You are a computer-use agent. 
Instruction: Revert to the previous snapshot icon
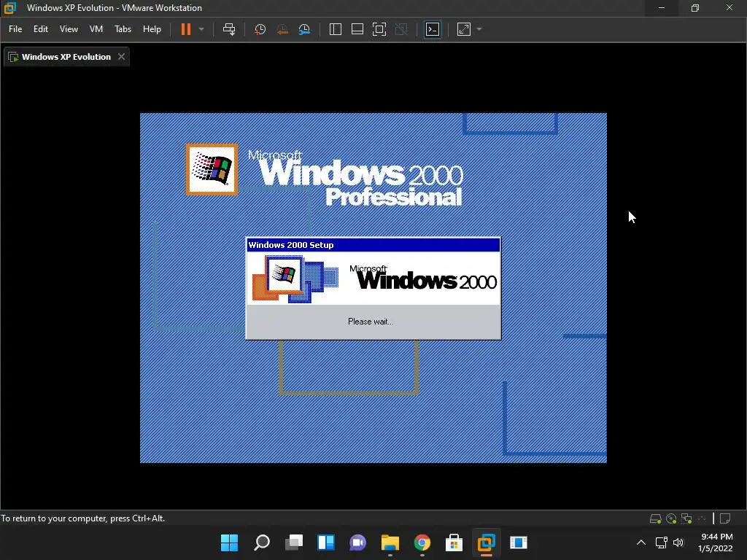coord(282,29)
